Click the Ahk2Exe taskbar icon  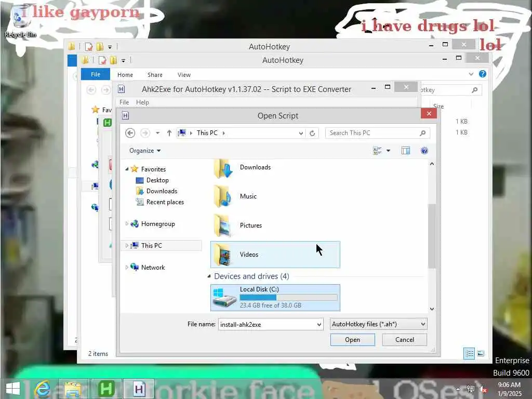139,389
